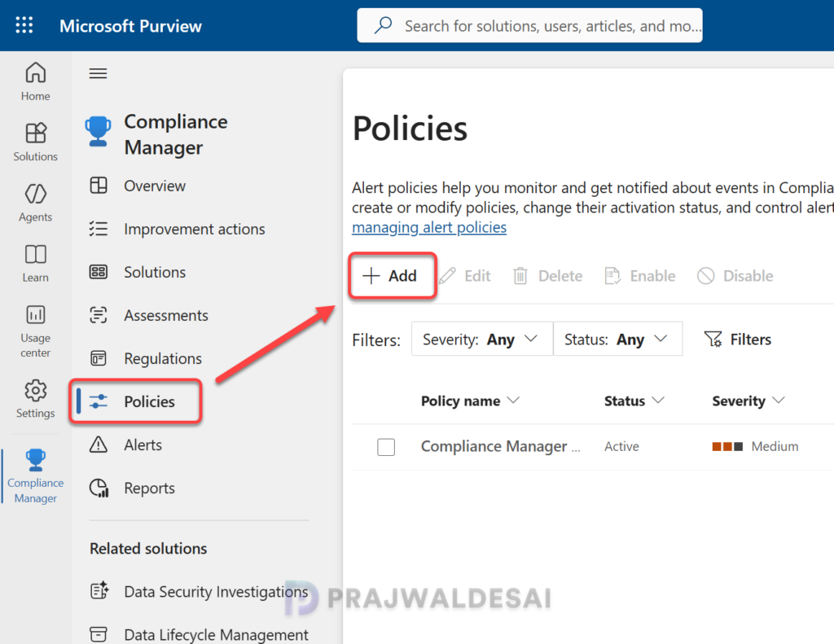Image resolution: width=834 pixels, height=644 pixels.
Task: Click the Data Security Investigations icon
Action: pos(99,591)
